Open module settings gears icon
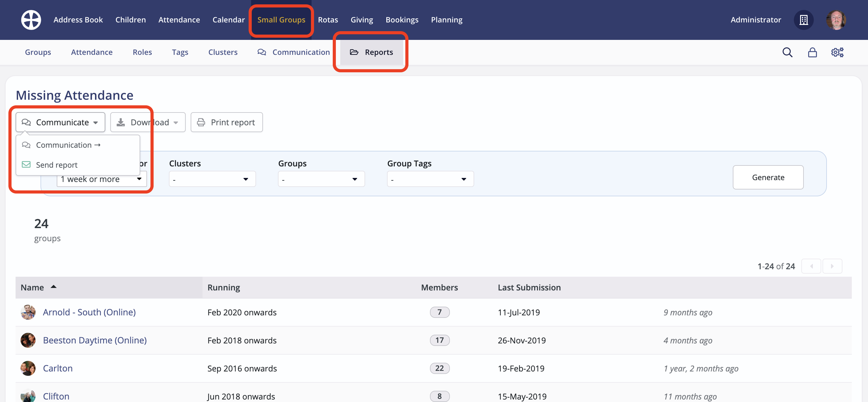 coord(837,52)
